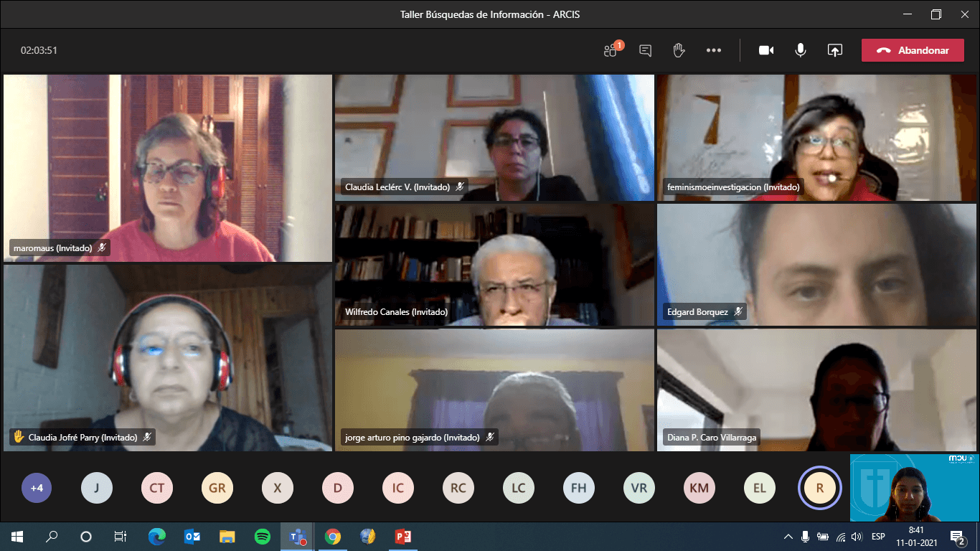The height and width of the screenshot is (551, 980).
Task: Click the Abandonar button to leave
Action: click(913, 50)
